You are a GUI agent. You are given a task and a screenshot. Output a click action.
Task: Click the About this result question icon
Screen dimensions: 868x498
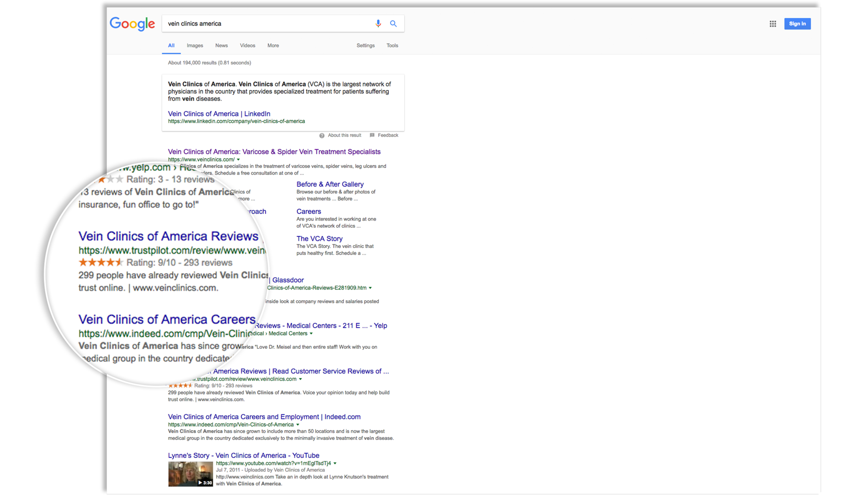[x=322, y=135]
